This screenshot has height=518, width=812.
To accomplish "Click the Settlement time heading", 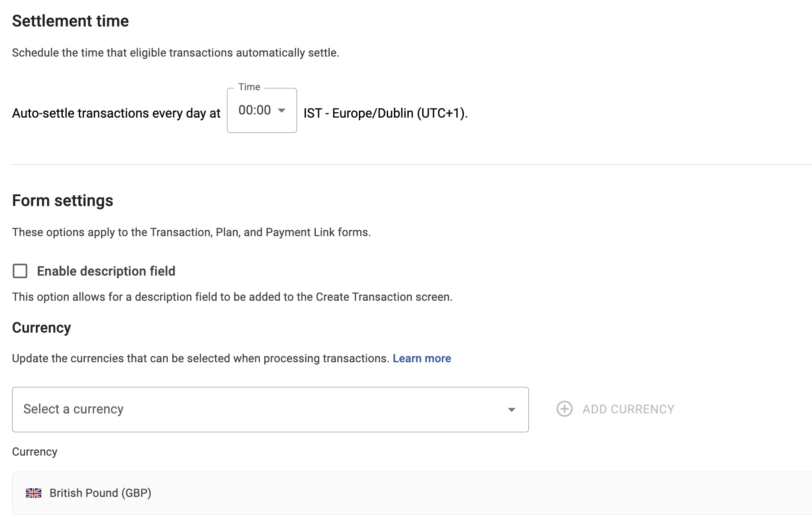I will [70, 21].
